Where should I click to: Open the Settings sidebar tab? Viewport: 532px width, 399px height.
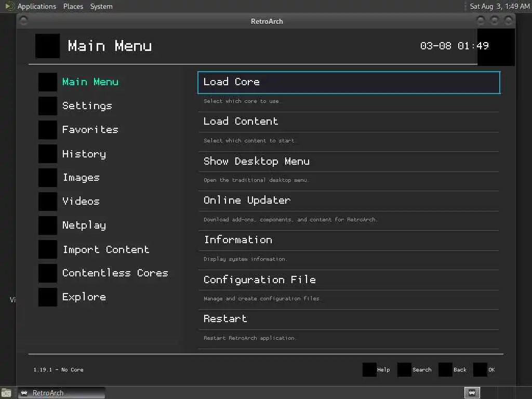pos(87,106)
